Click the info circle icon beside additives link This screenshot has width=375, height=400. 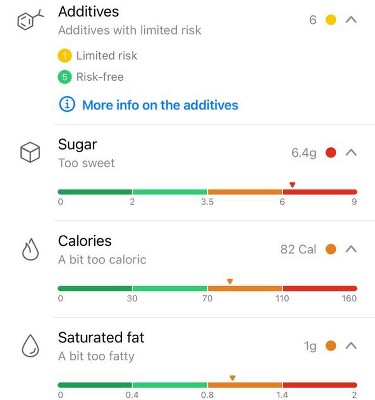click(67, 105)
